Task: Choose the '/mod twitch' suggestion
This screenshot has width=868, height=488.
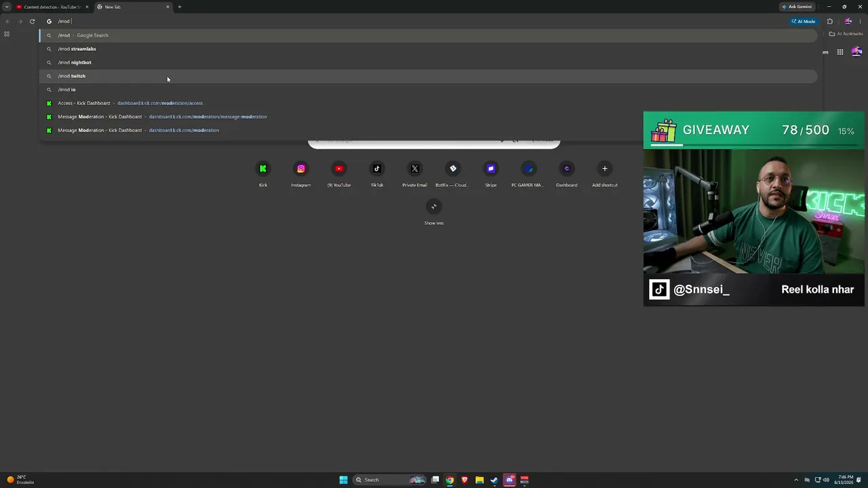Action: coord(428,76)
